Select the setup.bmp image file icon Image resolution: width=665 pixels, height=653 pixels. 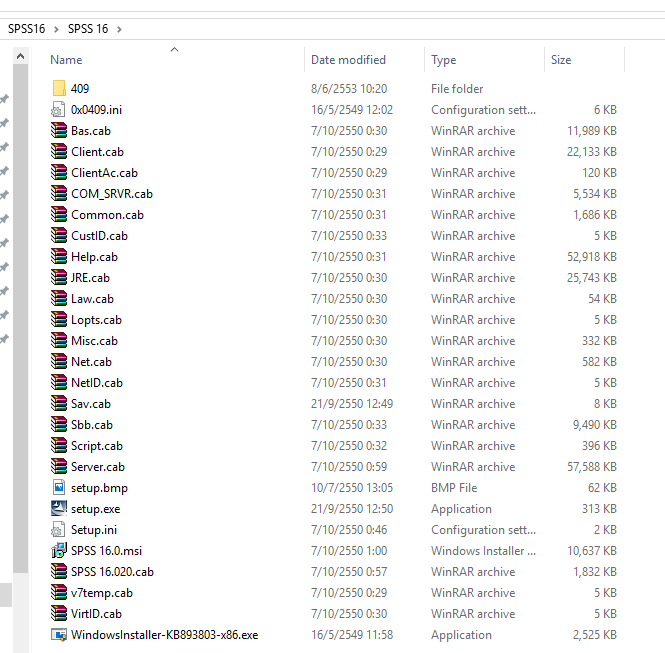(58, 488)
